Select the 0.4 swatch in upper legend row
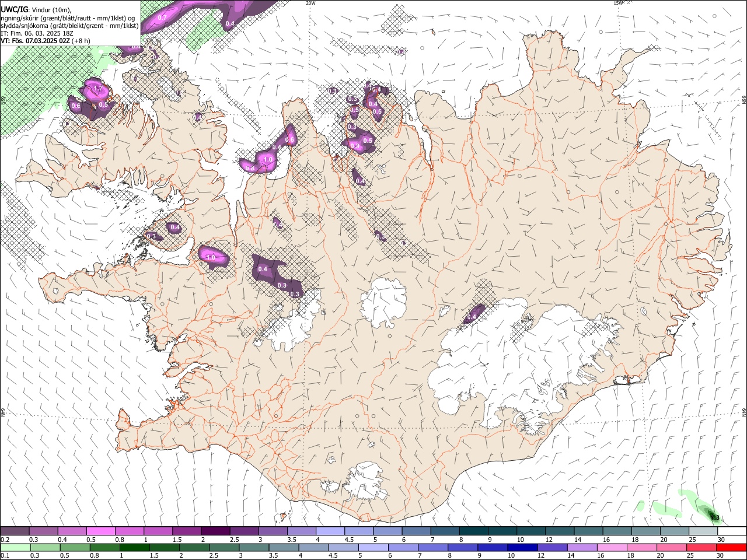 pyautogui.click(x=72, y=531)
